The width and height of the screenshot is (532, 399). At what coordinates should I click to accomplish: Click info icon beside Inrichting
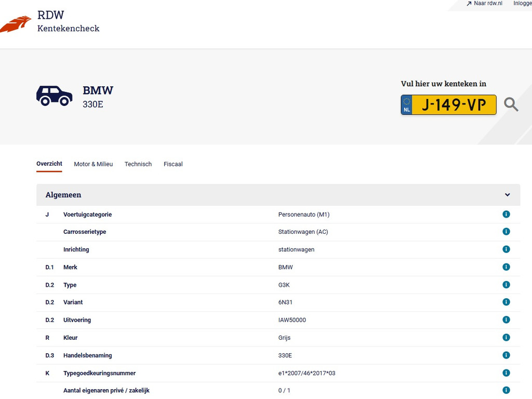pos(506,249)
